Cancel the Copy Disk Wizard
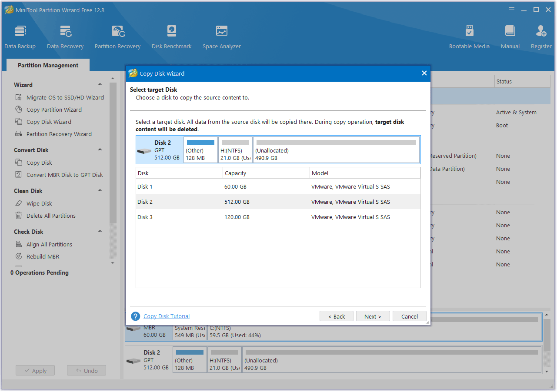557x392 pixels. tap(410, 316)
